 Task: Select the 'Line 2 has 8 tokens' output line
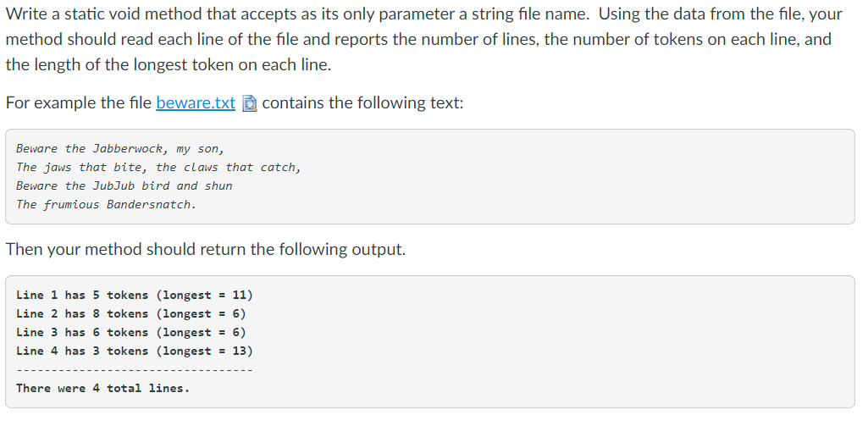click(130, 313)
